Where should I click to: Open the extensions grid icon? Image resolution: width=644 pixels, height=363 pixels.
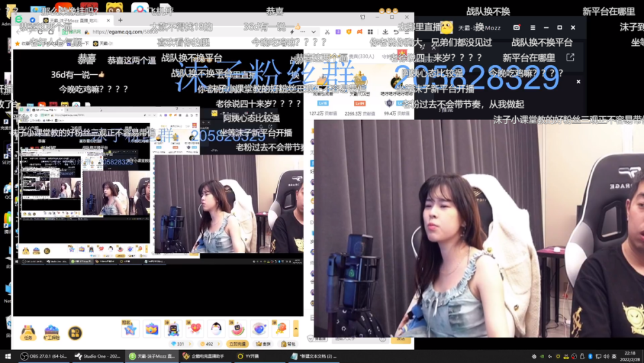pos(370,32)
